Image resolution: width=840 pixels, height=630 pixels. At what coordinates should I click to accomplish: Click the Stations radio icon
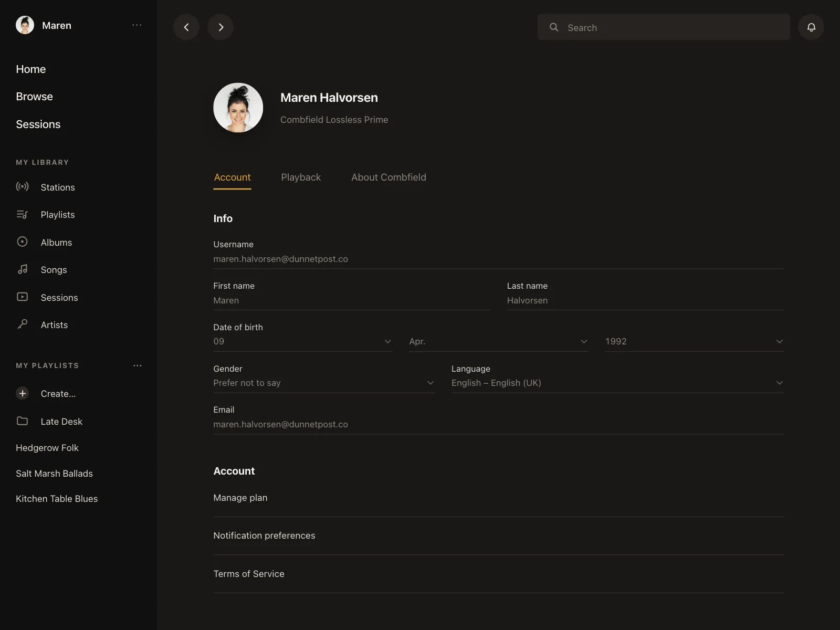(x=22, y=187)
